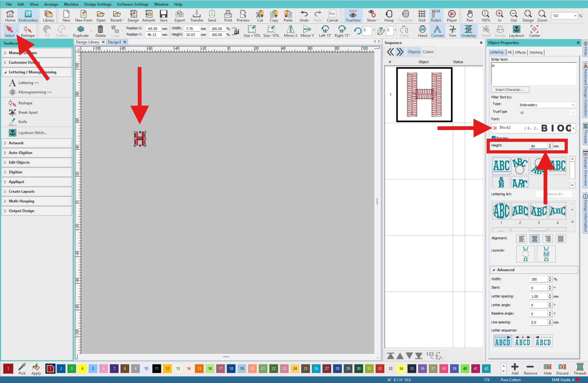Toggle Rulers visibility
588x383 pixels.
(436, 16)
